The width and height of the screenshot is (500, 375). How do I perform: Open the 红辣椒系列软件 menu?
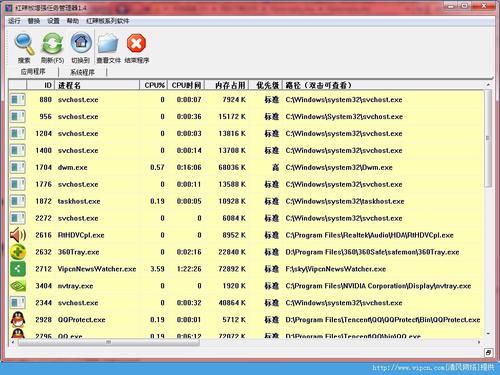tap(108, 21)
